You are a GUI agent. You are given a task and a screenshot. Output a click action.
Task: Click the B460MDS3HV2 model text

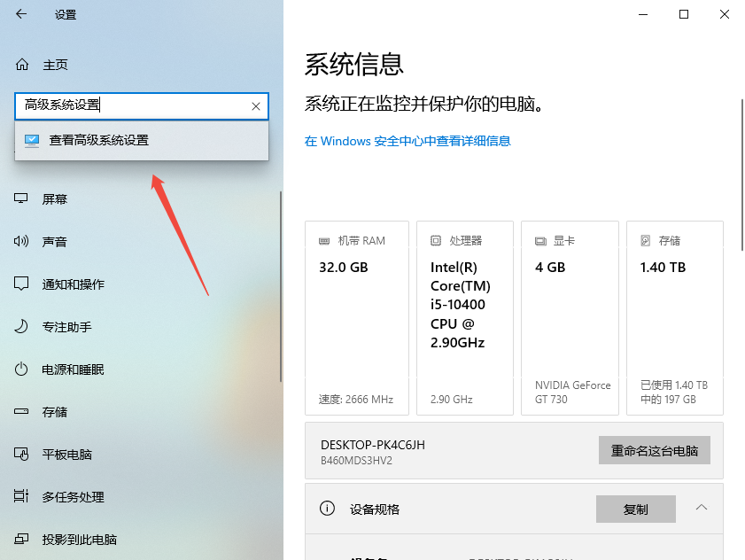pos(356,461)
